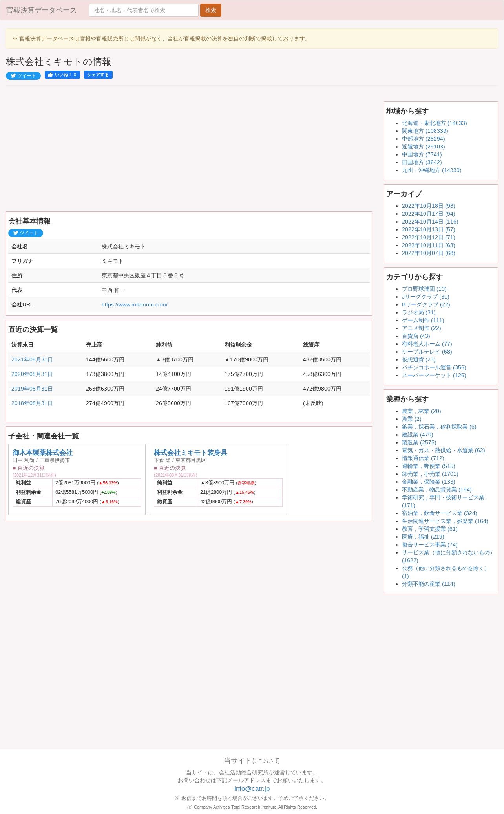
Task: Click the 検索 search button
Action: 211,10
